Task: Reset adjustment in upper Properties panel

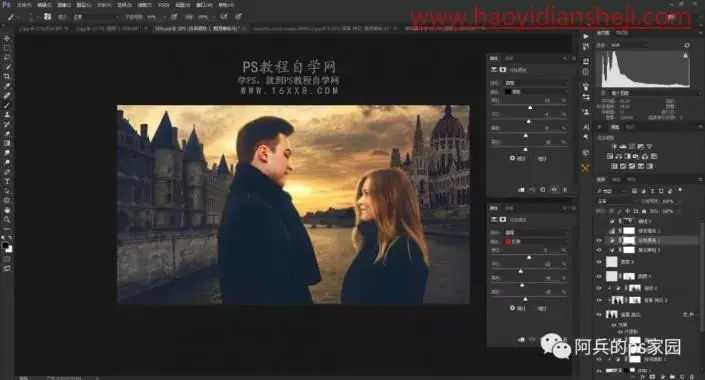Action: coord(543,190)
